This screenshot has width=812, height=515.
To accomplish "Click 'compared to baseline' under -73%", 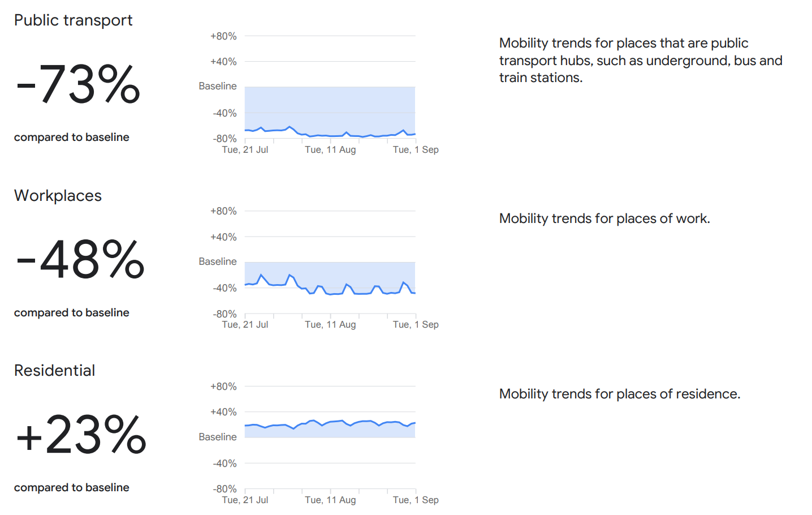I will [72, 137].
